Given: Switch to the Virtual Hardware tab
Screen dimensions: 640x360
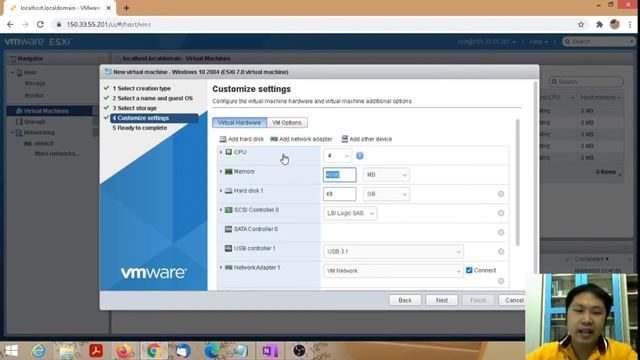Looking at the screenshot, I should coord(239,122).
